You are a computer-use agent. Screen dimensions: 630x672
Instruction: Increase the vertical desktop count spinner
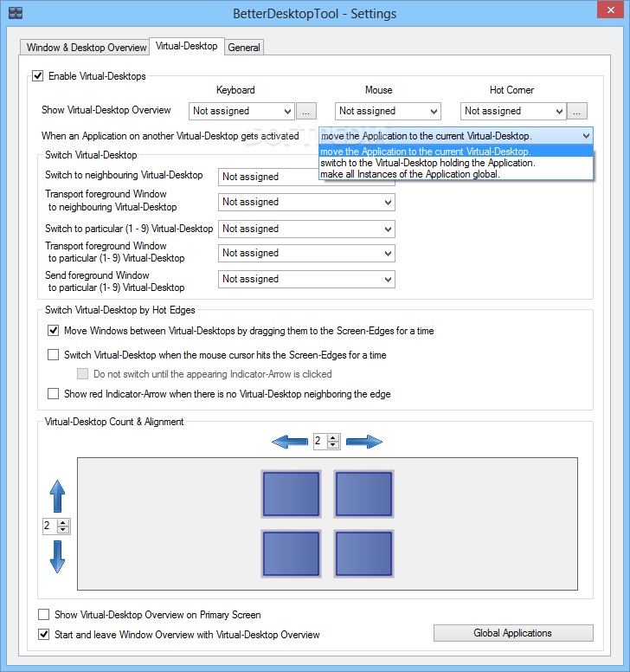coord(63,523)
